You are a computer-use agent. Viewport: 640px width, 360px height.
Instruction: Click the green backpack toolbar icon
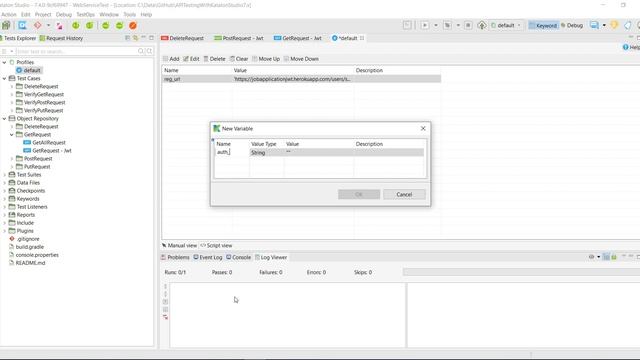click(6, 25)
